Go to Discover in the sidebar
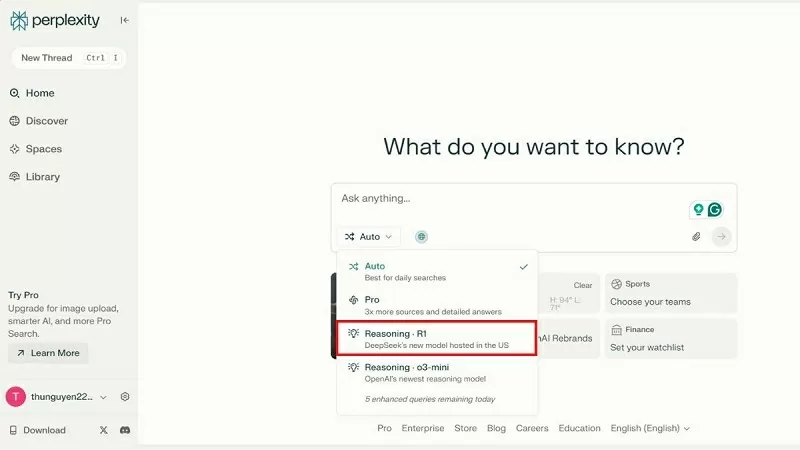The height and width of the screenshot is (450, 800). tap(46, 121)
